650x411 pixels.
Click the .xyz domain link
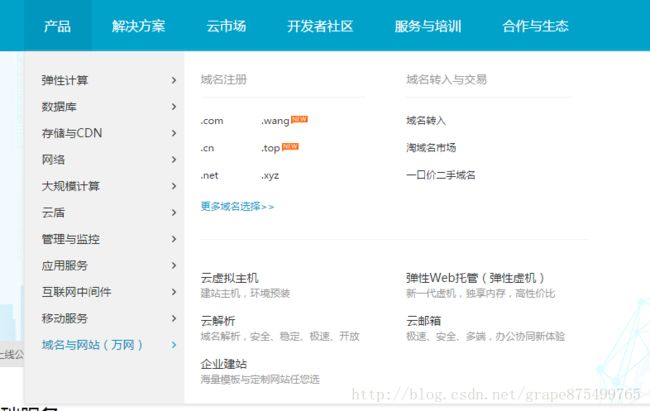[x=270, y=176]
